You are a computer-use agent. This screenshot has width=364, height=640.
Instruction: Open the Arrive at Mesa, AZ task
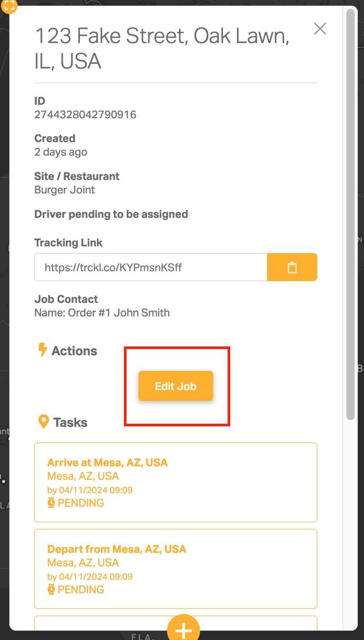point(176,482)
